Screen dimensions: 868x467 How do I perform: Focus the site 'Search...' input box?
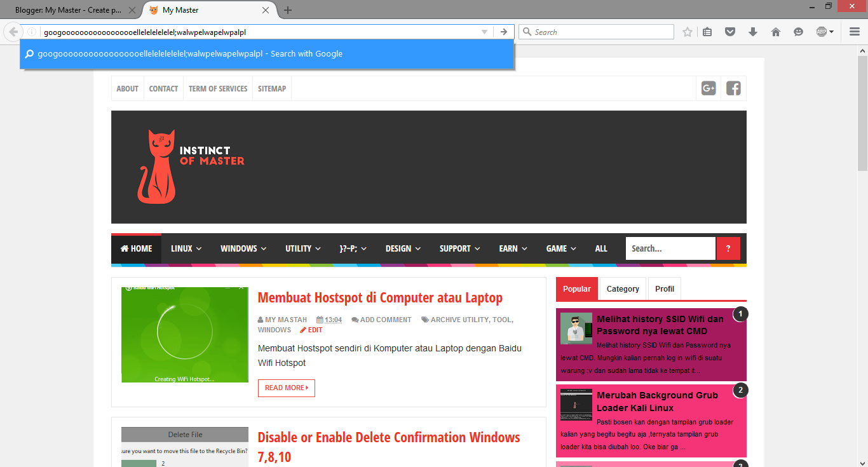pos(671,248)
